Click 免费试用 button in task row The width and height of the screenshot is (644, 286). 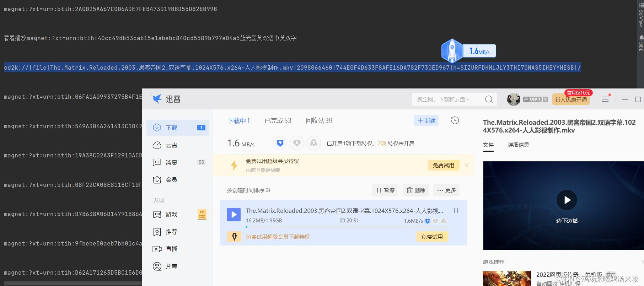point(432,237)
